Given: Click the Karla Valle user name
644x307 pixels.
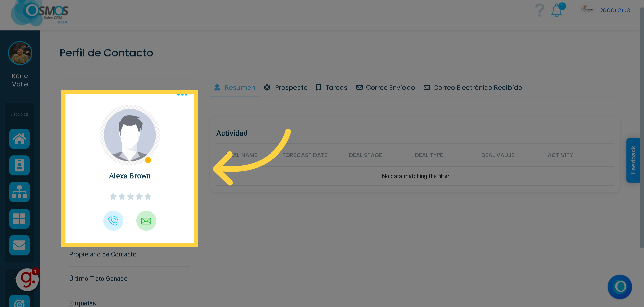Looking at the screenshot, I should tap(20, 80).
